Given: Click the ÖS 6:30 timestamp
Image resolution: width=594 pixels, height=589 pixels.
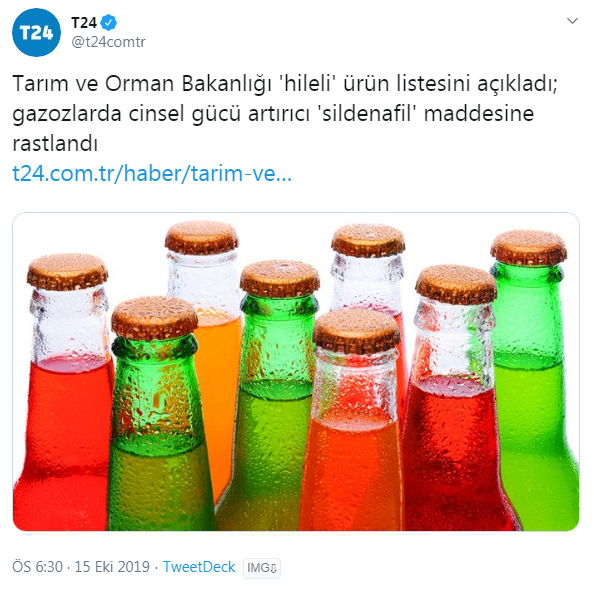Looking at the screenshot, I should [x=38, y=567].
